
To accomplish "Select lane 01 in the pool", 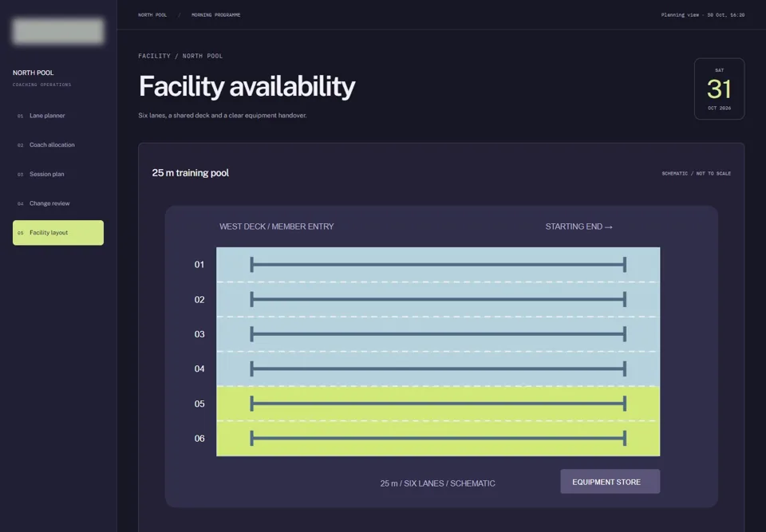I will (x=438, y=264).
